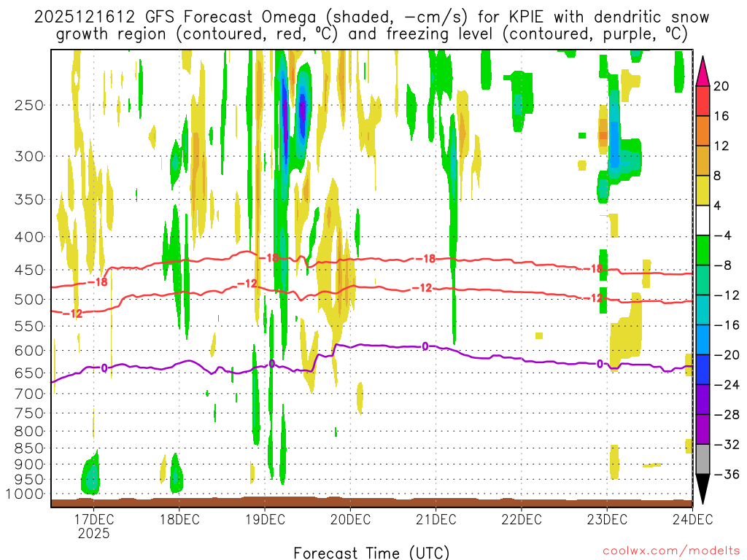Click the 20DEC date label on time axis

(350, 519)
